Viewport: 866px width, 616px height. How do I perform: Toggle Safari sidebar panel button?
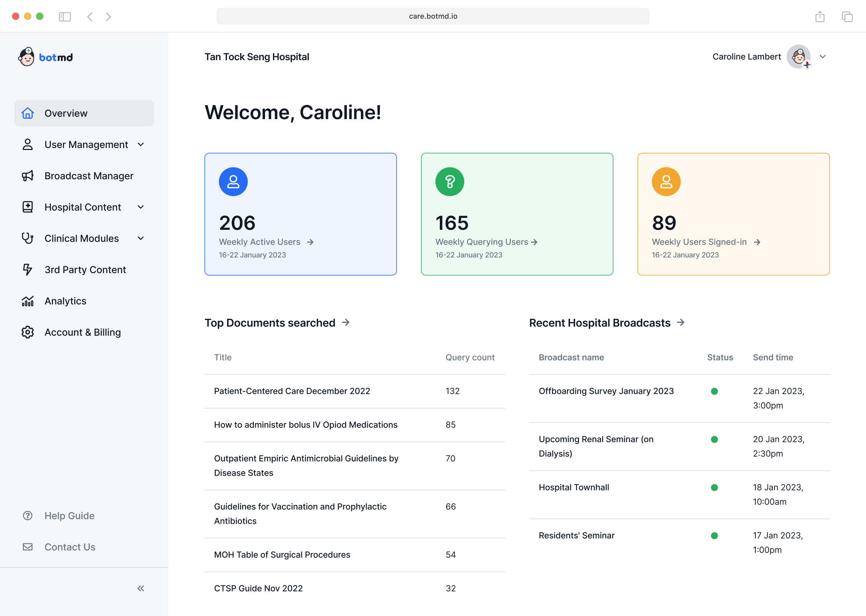[x=65, y=16]
